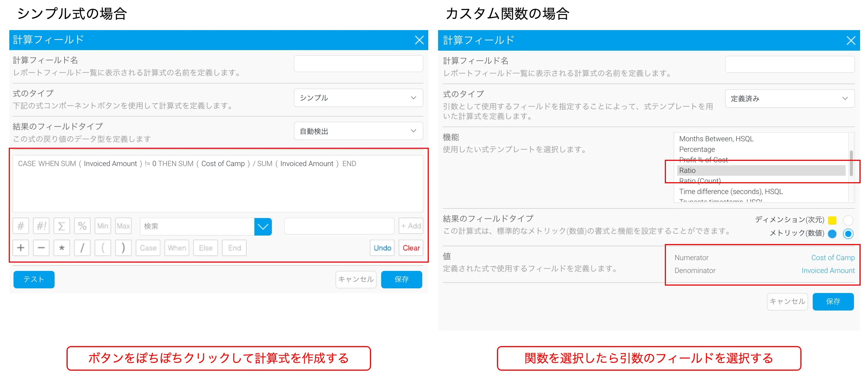Select the Dimension (ディメンション) radio button

[x=848, y=220]
